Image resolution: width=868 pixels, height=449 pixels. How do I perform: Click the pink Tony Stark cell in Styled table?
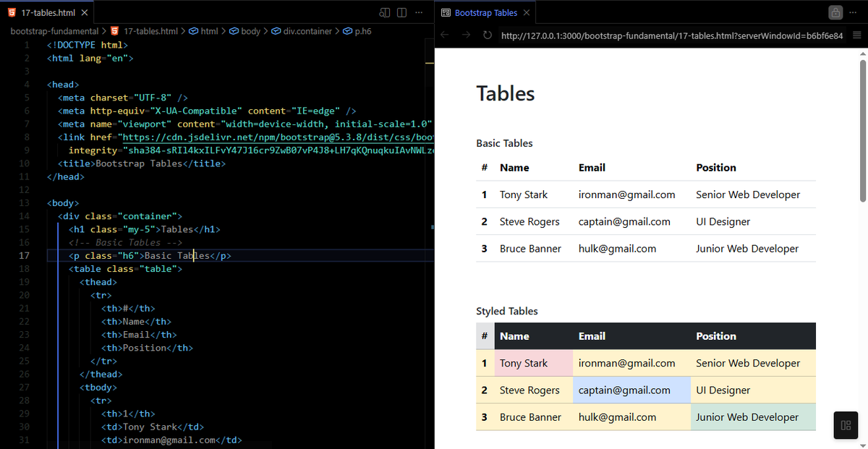[534, 363]
